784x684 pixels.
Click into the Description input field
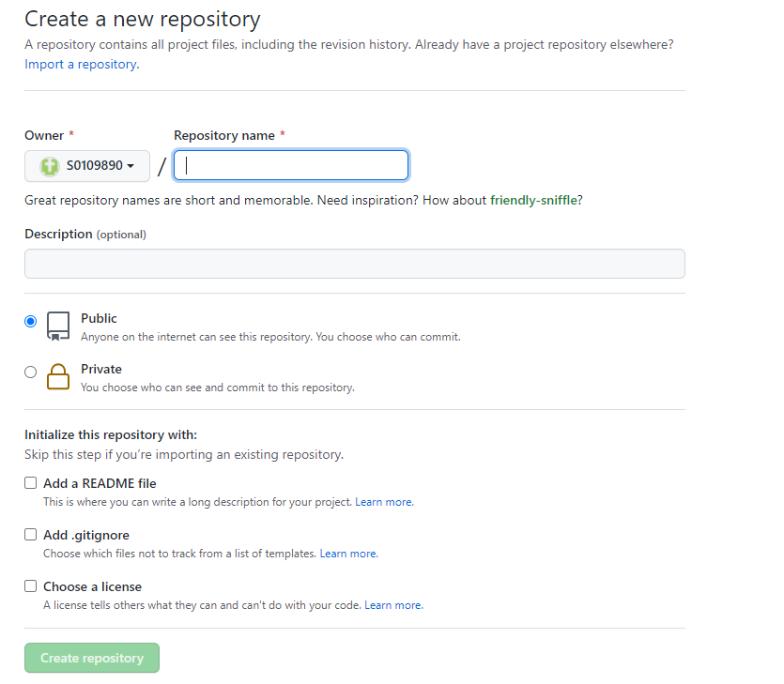point(355,264)
